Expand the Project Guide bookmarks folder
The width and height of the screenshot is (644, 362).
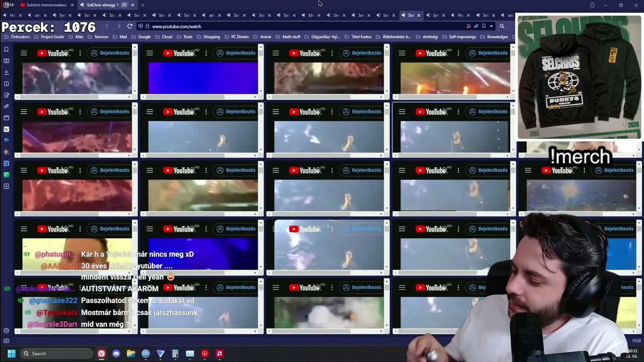[49, 37]
